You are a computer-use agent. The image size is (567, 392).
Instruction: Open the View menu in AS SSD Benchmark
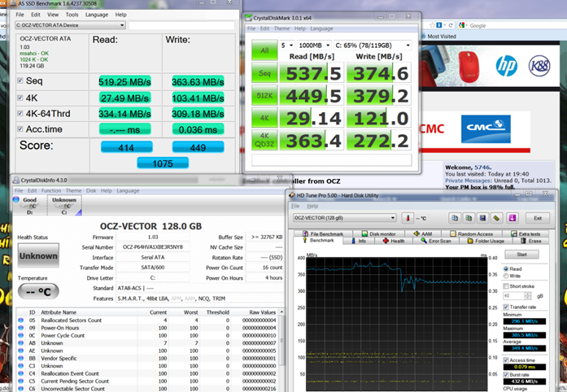coord(53,15)
